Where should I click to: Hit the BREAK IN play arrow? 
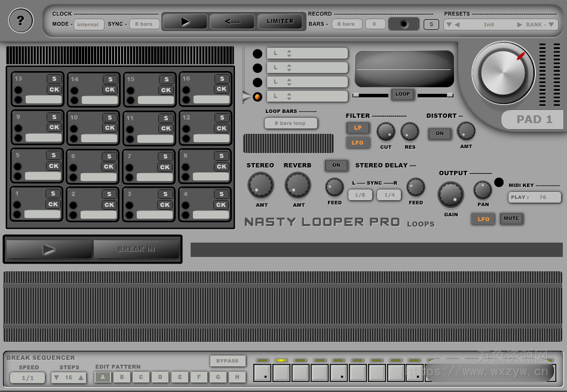click(48, 249)
